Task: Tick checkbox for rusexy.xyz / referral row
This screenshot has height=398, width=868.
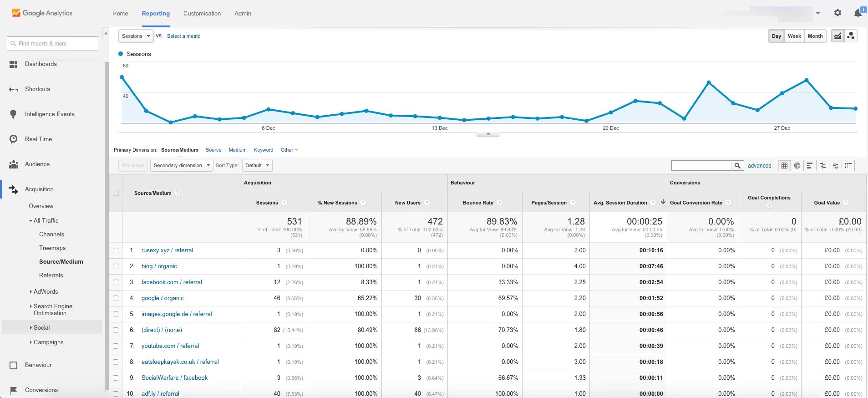Action: point(116,250)
